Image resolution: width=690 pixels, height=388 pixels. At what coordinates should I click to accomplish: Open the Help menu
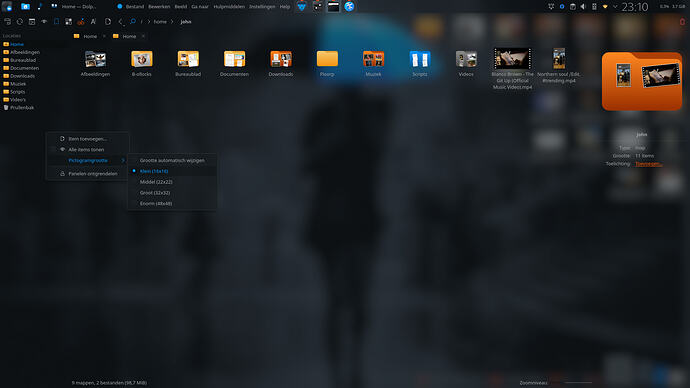[x=285, y=7]
